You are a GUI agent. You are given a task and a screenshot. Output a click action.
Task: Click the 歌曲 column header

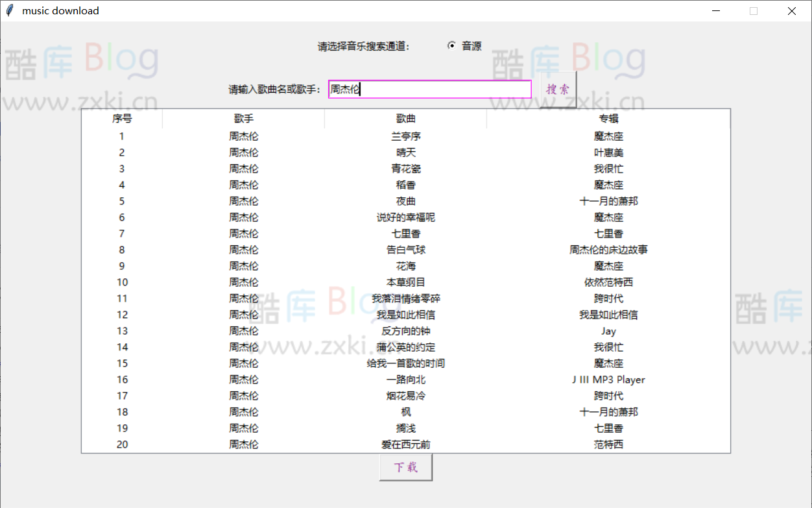click(x=405, y=118)
